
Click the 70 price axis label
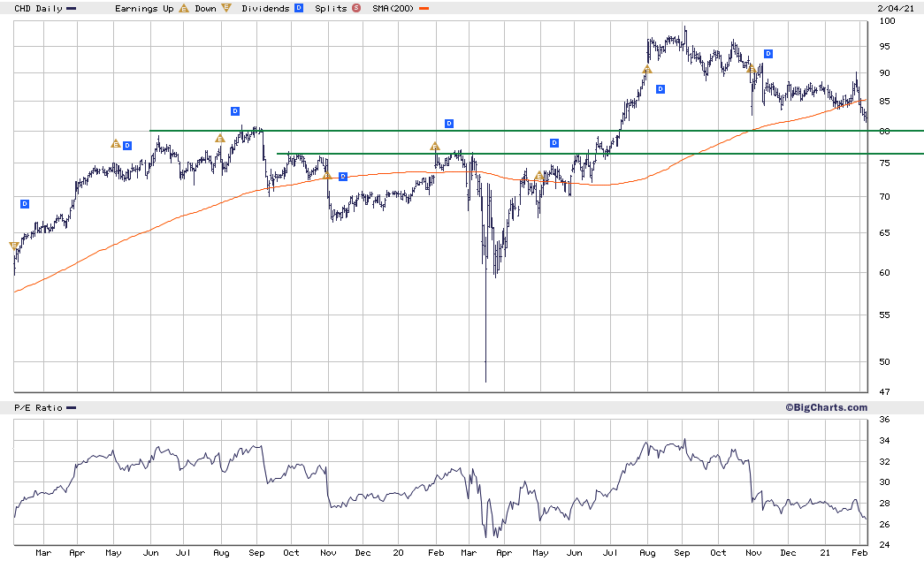884,197
